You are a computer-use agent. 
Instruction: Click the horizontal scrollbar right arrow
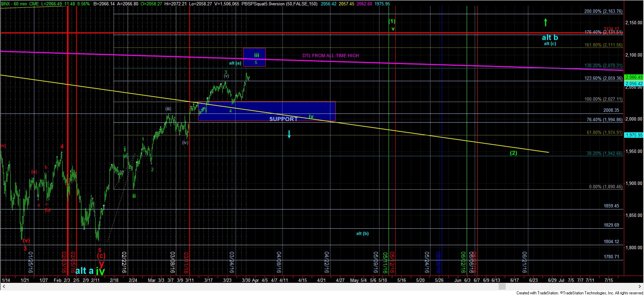click(x=640, y=287)
